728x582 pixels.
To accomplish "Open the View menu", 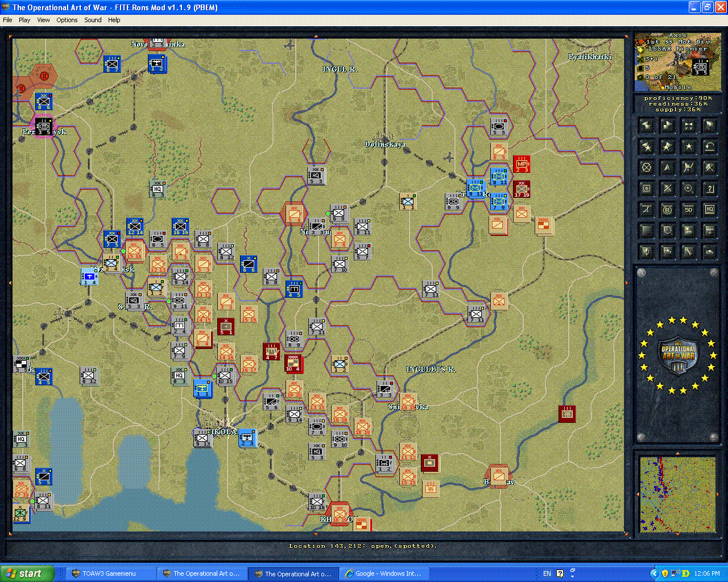I will [43, 20].
